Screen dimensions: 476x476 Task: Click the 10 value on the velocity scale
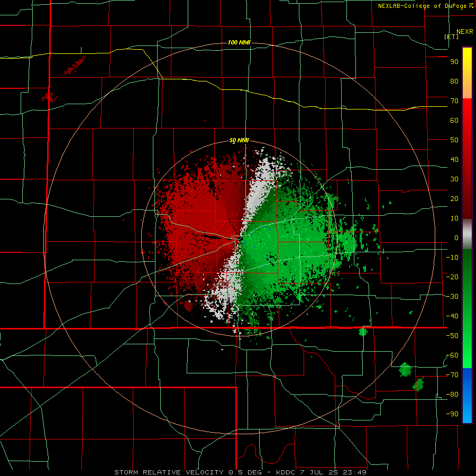[454, 218]
